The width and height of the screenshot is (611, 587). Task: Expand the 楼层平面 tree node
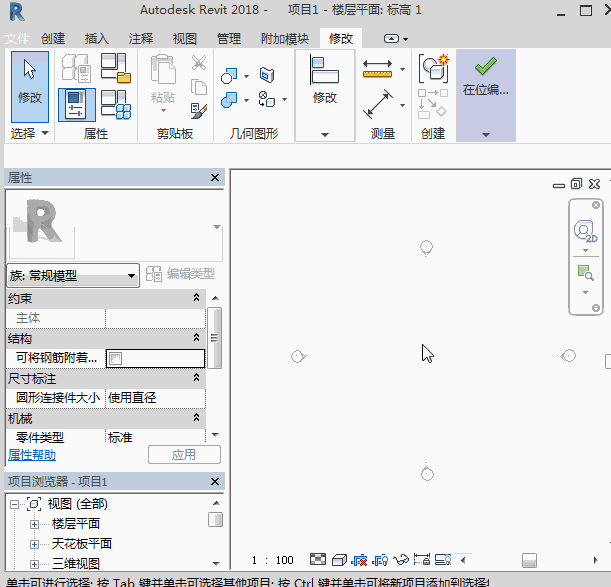tap(34, 524)
